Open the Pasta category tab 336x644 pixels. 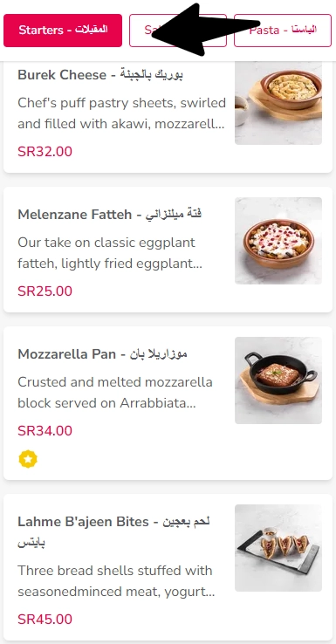point(283,31)
